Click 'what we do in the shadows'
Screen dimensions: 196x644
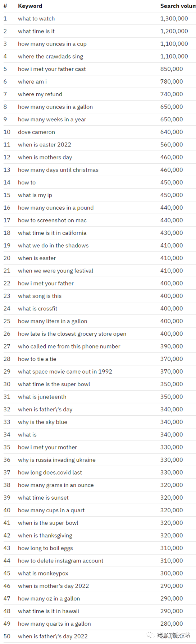53,246
